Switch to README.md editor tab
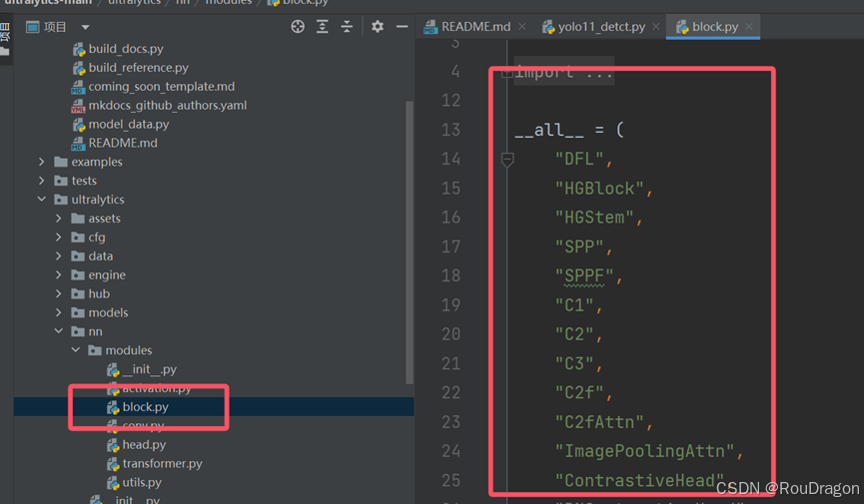The height and width of the screenshot is (504, 864). (x=475, y=26)
